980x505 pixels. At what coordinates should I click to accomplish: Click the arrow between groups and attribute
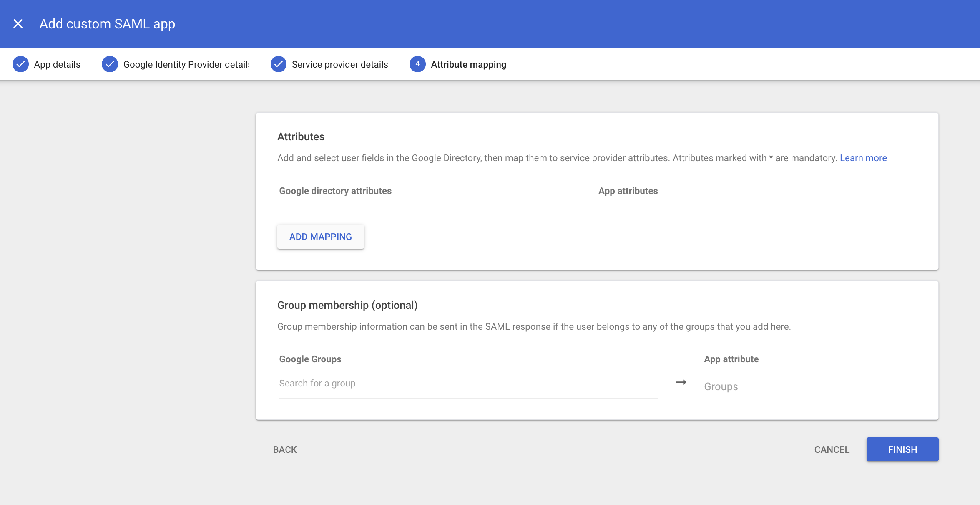point(681,382)
